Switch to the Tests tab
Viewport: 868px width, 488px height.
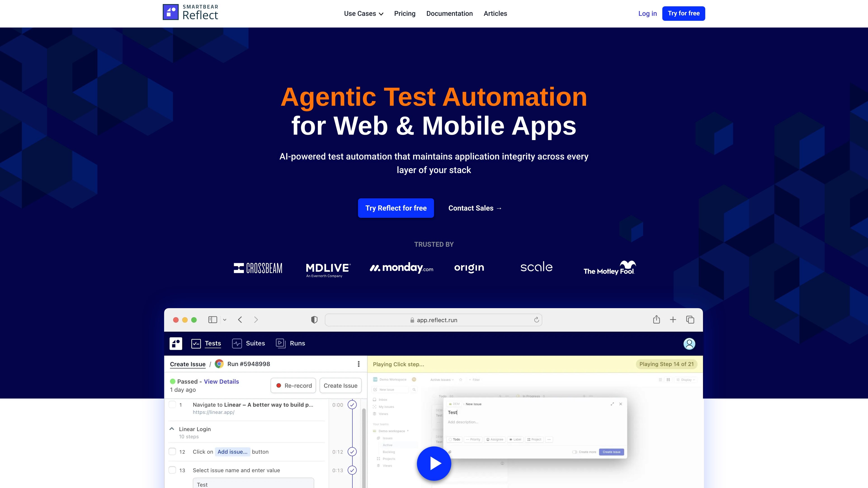(x=206, y=343)
